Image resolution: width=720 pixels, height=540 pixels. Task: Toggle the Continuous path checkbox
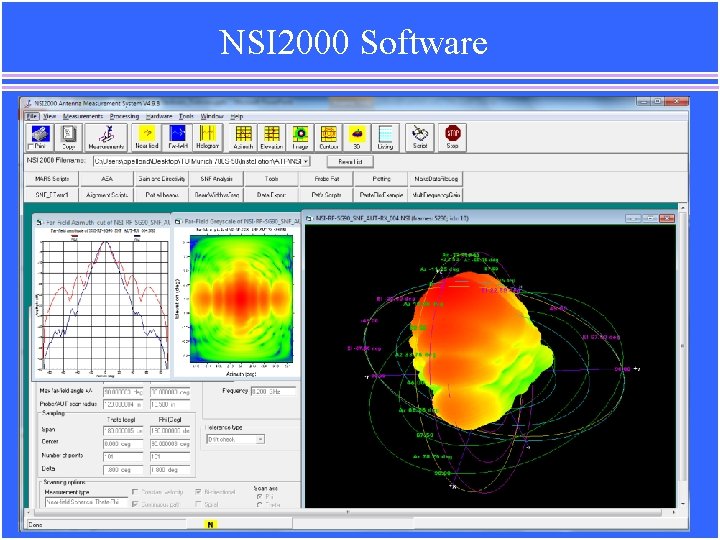(x=135, y=504)
